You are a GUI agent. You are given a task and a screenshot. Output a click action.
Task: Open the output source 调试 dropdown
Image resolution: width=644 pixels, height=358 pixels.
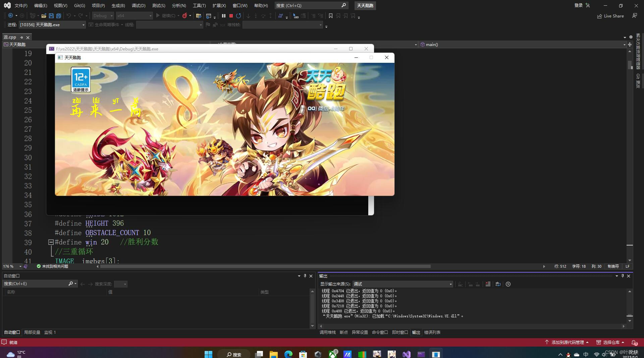(402, 284)
